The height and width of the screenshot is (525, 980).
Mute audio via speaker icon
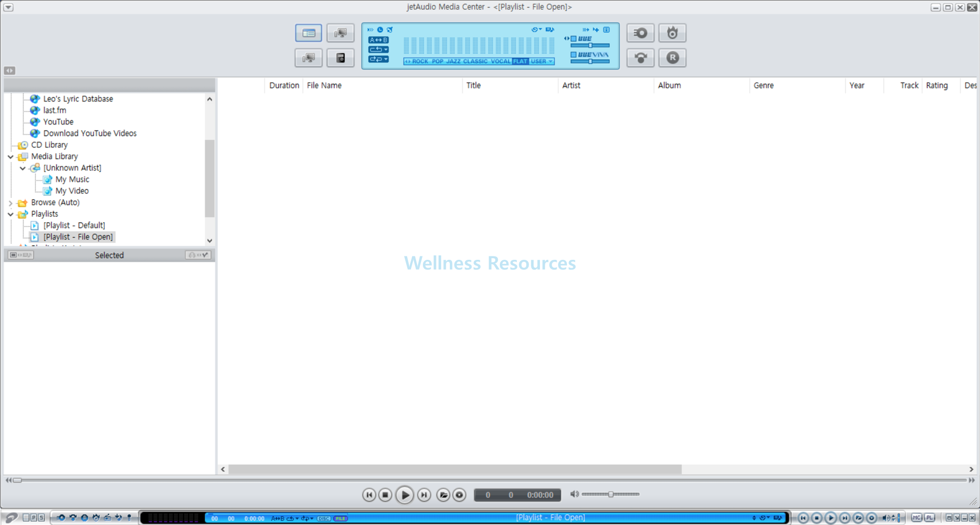[x=574, y=494]
